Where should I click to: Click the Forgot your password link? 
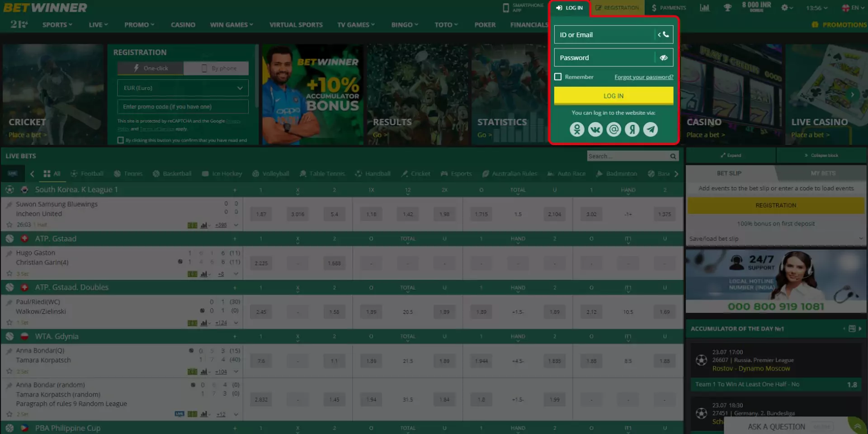tap(643, 77)
